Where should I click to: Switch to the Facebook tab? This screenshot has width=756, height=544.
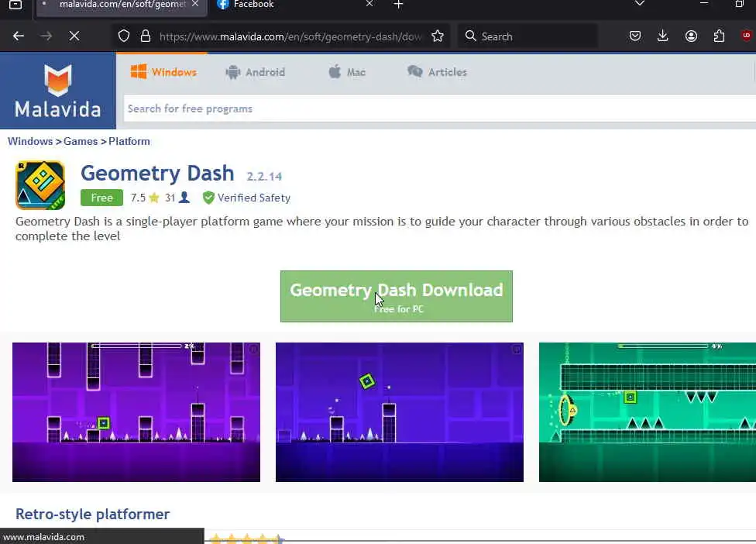point(289,5)
